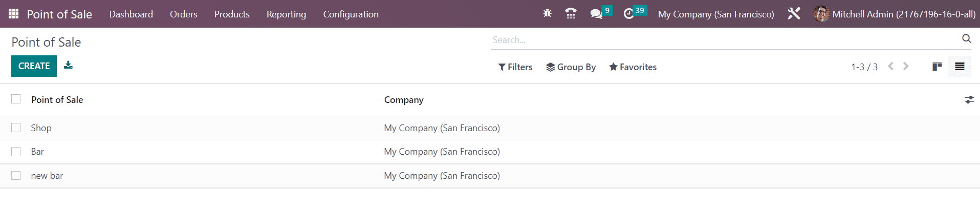The width and height of the screenshot is (980, 210).
Task: Tick the checkbox for new bar row
Action: point(16,175)
